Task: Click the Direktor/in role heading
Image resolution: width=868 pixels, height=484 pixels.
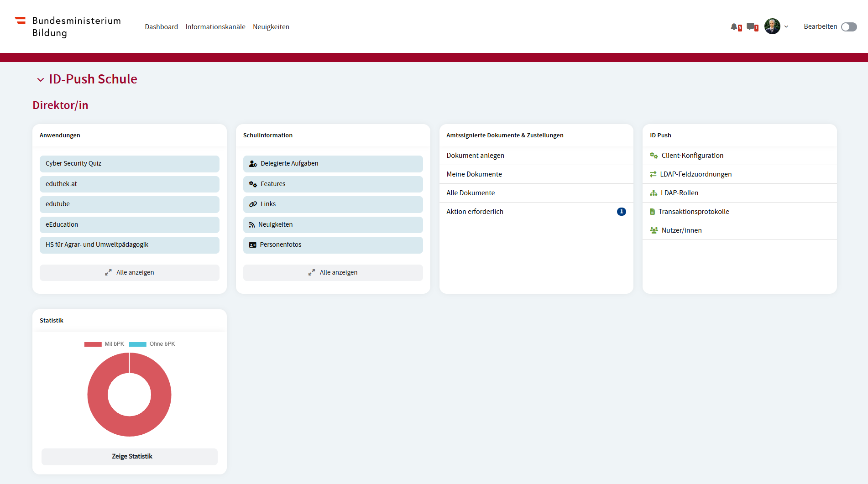Action: pos(61,105)
